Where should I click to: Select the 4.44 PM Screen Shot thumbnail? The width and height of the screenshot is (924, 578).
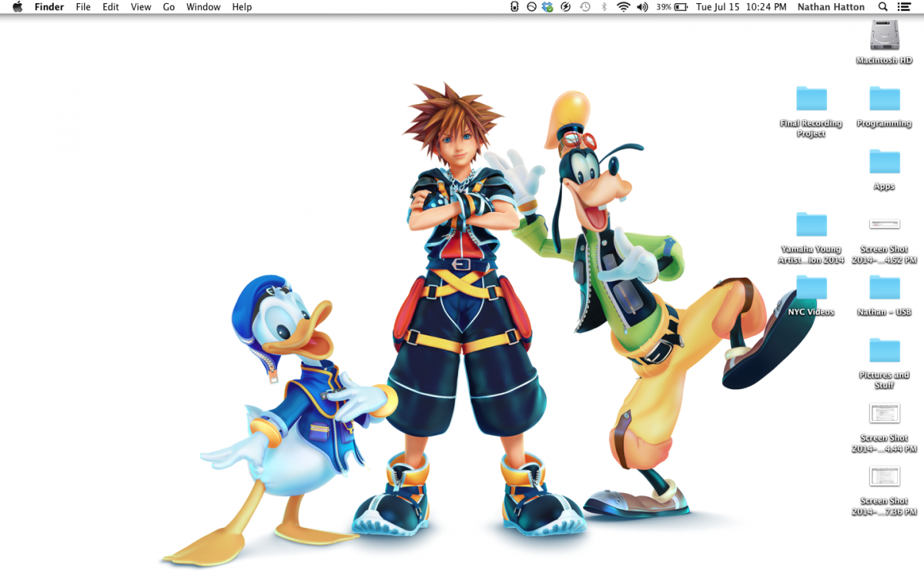coord(884,414)
